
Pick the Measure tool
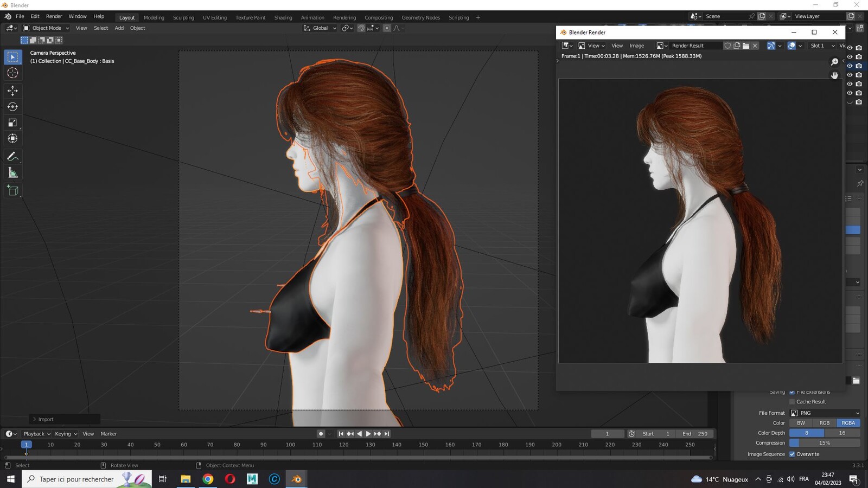click(x=12, y=173)
